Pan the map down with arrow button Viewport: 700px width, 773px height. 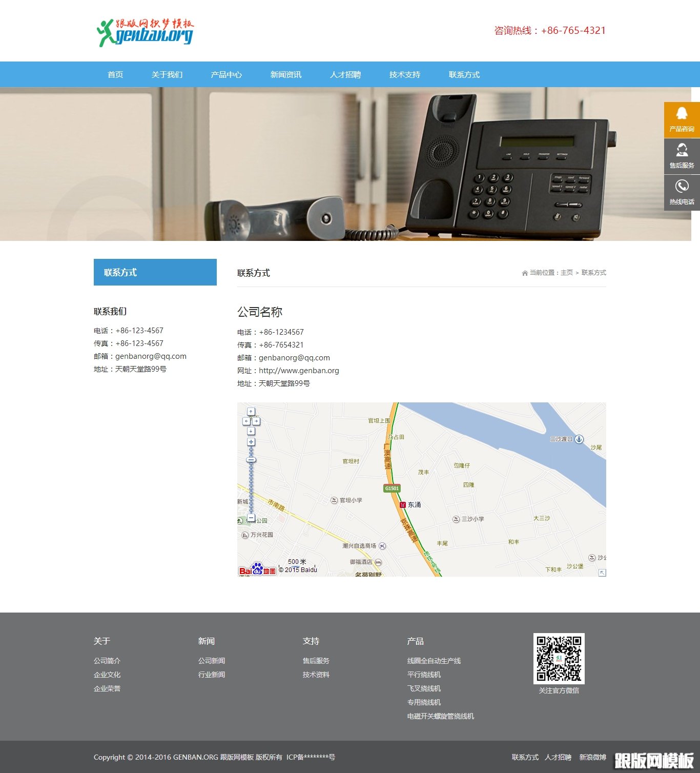(251, 431)
